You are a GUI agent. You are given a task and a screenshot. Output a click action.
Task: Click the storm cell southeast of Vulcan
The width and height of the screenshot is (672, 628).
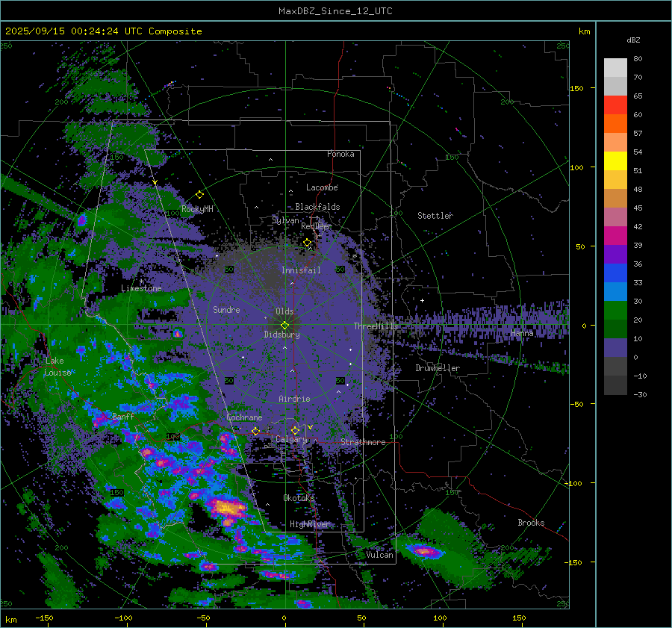(424, 551)
